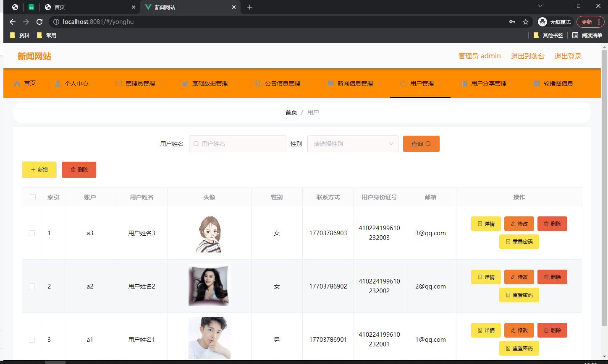
Task: Close the 新闻网站 browser tab
Action: pyautogui.click(x=234, y=7)
